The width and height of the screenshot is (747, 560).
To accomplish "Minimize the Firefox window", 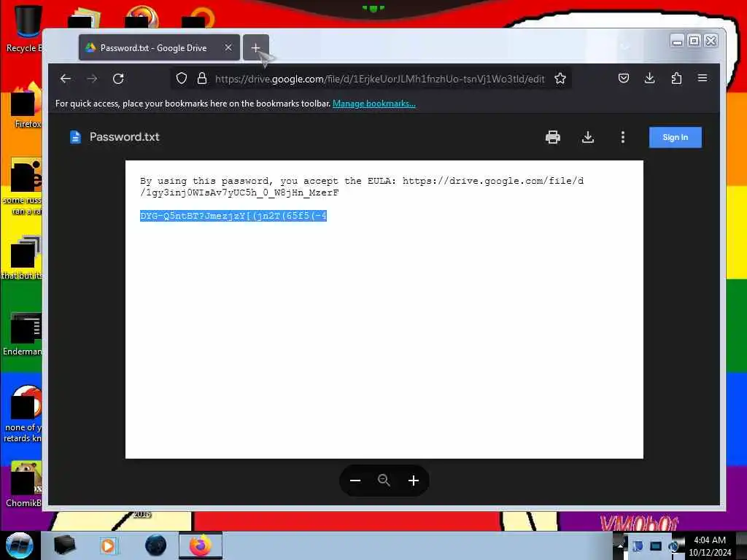I will (677, 41).
